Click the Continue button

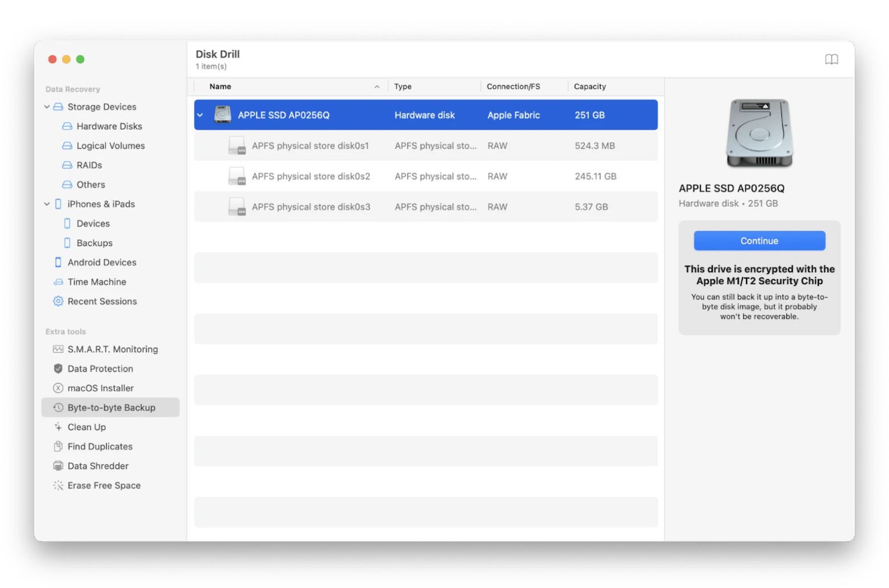click(x=759, y=240)
